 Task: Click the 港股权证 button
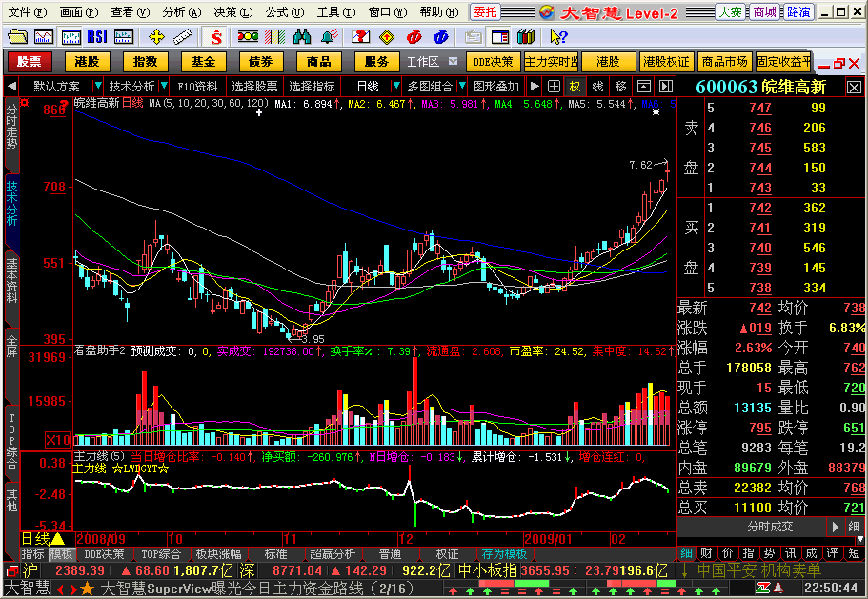click(666, 61)
